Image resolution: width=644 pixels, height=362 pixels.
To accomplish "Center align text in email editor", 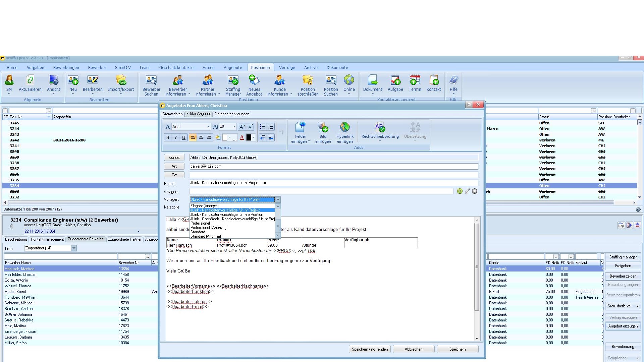I will [x=201, y=137].
